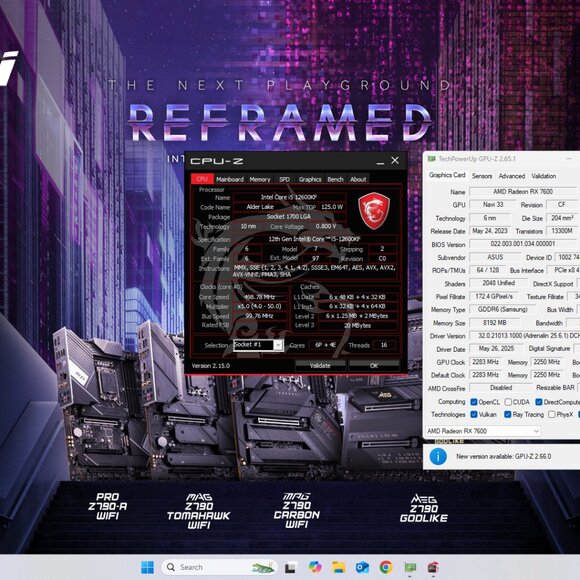This screenshot has width=580, height=580.
Task: Click the Core Speed value 498.78 MHz
Action: coord(259,297)
